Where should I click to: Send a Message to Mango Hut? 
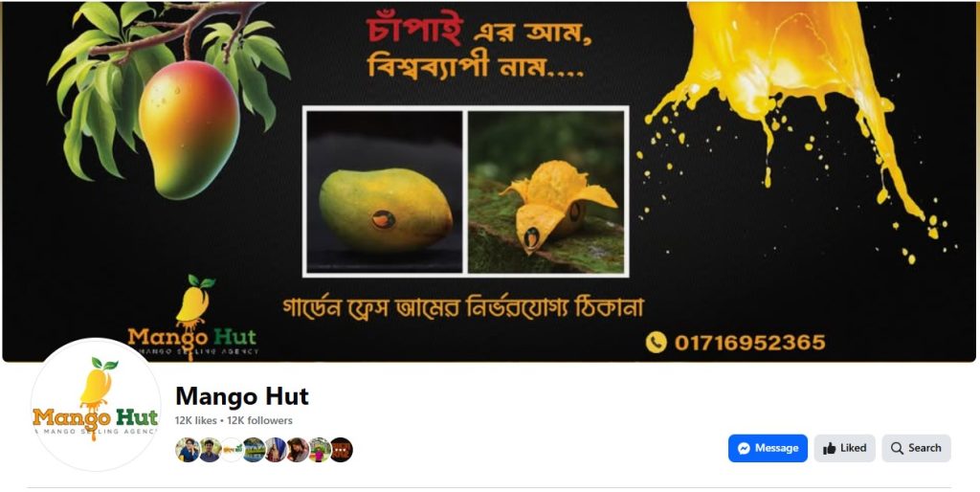768,448
